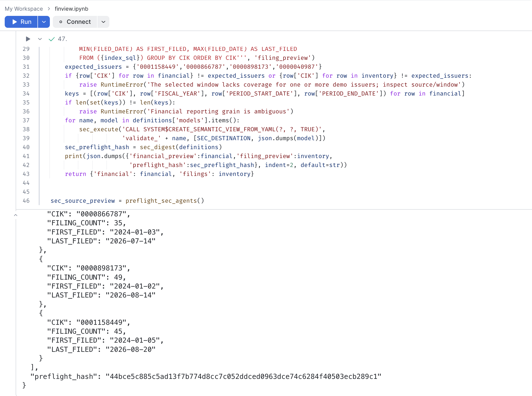
Task: Click output "FIRST_FILED": "2024-01-02"
Action: [105, 286]
